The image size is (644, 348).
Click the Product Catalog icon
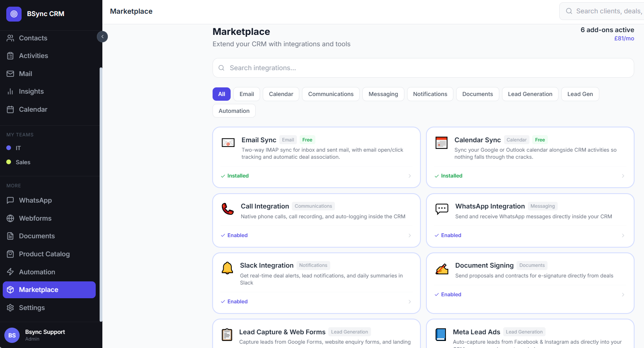10,254
